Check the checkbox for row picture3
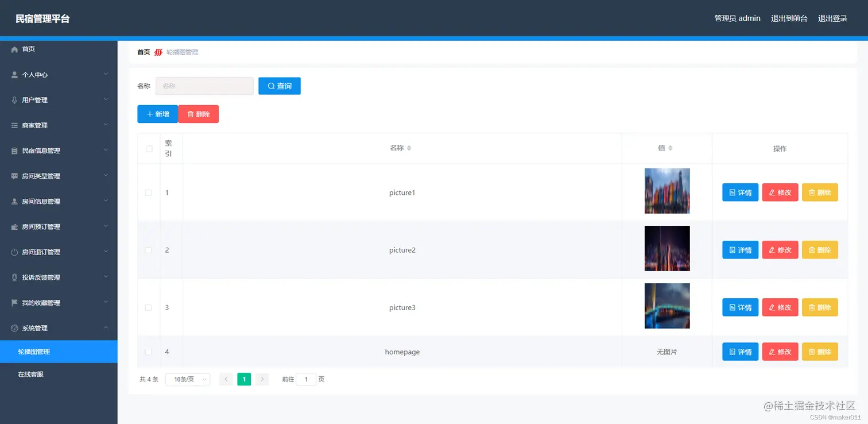Viewport: 868px width, 424px height. coord(149,307)
